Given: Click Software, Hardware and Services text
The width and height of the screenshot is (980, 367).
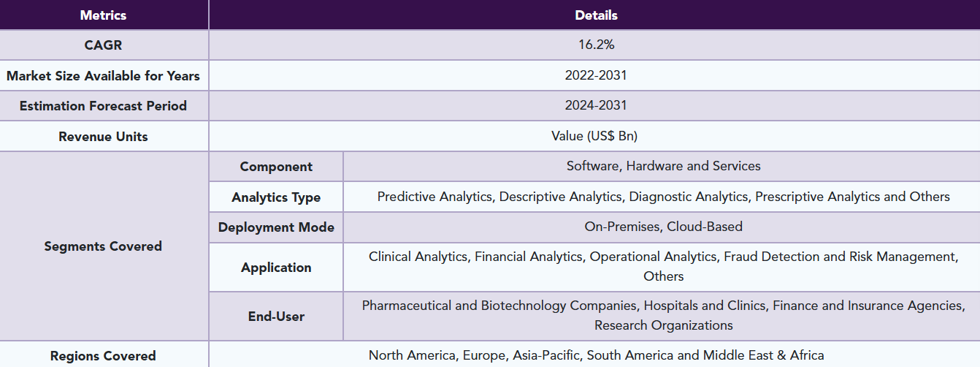Looking at the screenshot, I should [663, 166].
